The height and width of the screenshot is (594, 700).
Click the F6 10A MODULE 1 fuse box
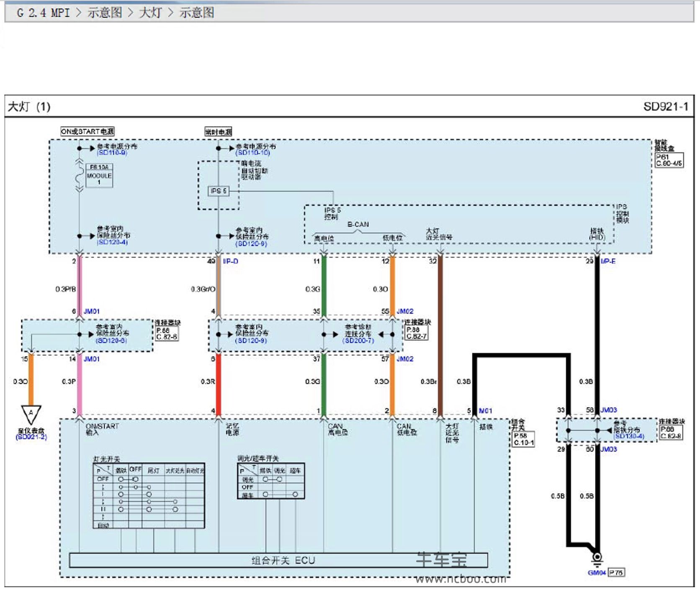click(x=99, y=175)
